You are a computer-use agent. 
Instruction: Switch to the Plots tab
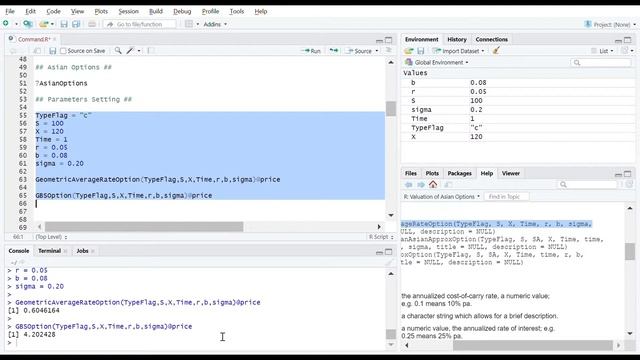tap(432, 173)
